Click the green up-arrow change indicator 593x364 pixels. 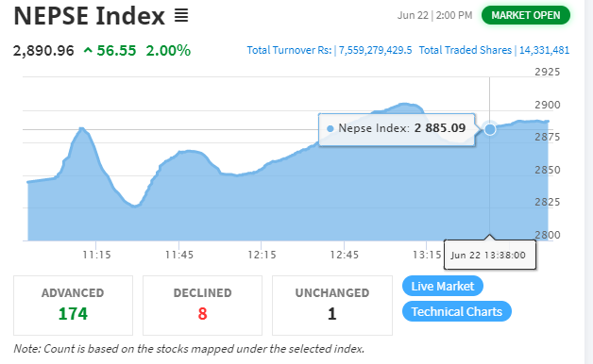(x=88, y=50)
